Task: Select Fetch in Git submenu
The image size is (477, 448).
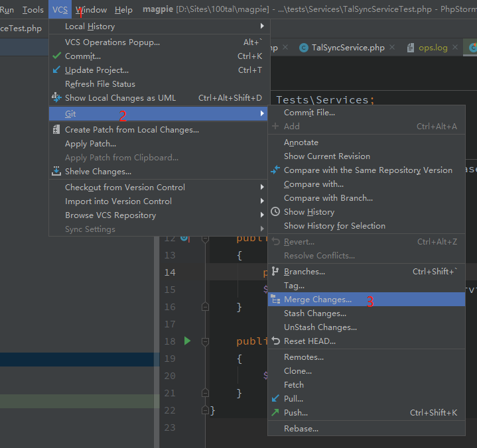Action: [x=367, y=385]
